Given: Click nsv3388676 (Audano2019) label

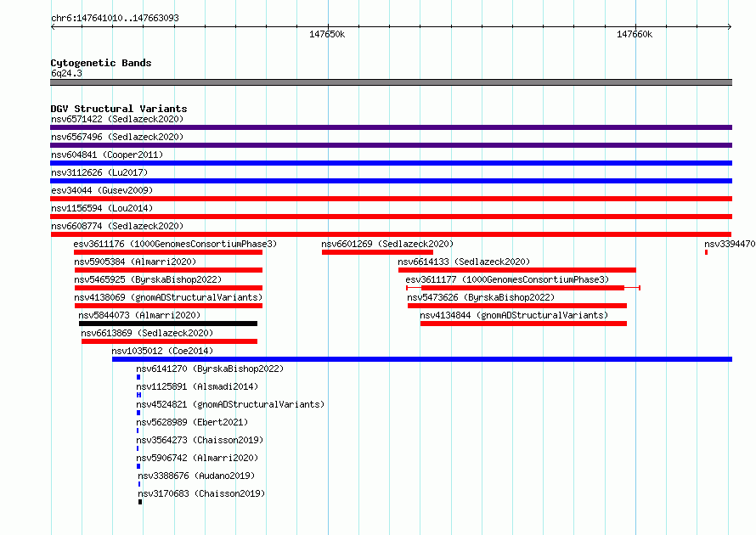Looking at the screenshot, I should 196,476.
